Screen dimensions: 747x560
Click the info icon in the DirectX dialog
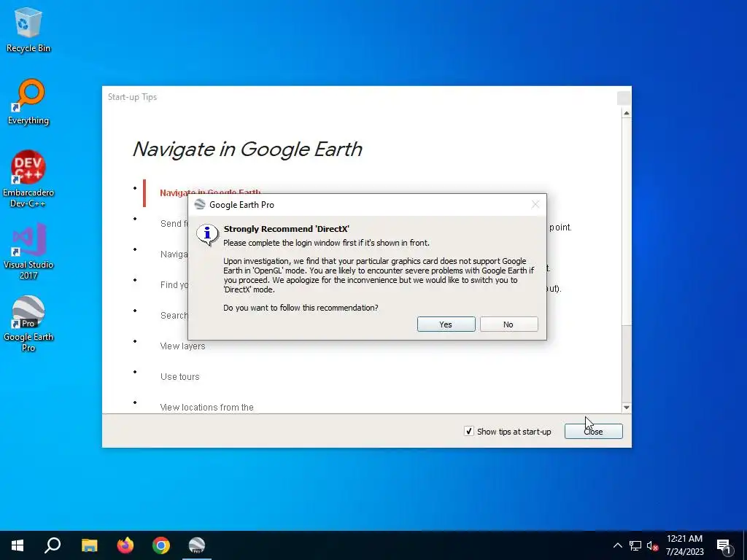tap(208, 234)
